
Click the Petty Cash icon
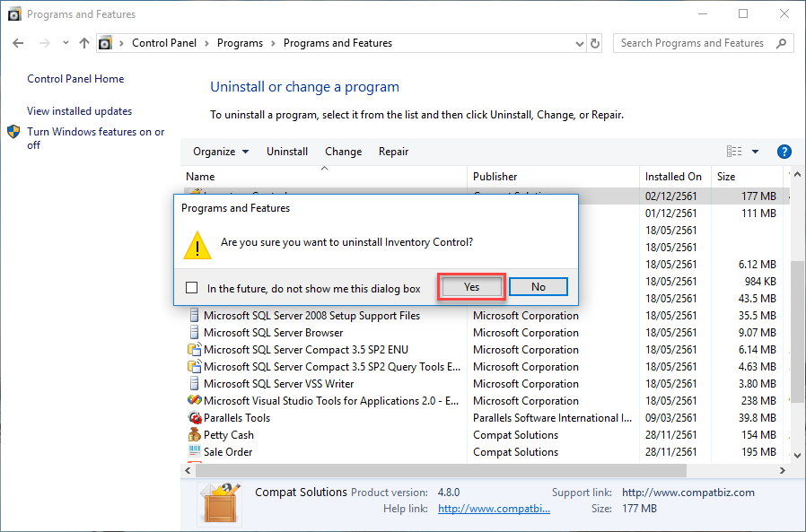[194, 434]
